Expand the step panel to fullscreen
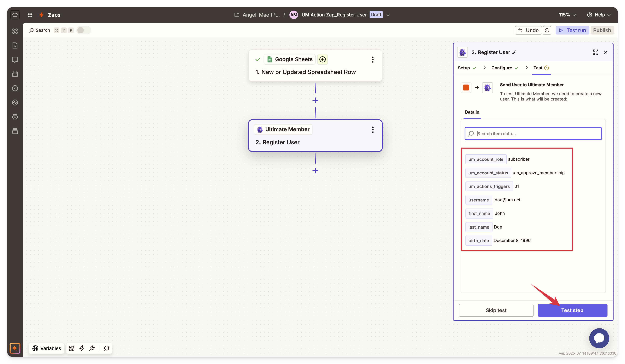Image resolution: width=625 pixels, height=364 pixels. (595, 52)
